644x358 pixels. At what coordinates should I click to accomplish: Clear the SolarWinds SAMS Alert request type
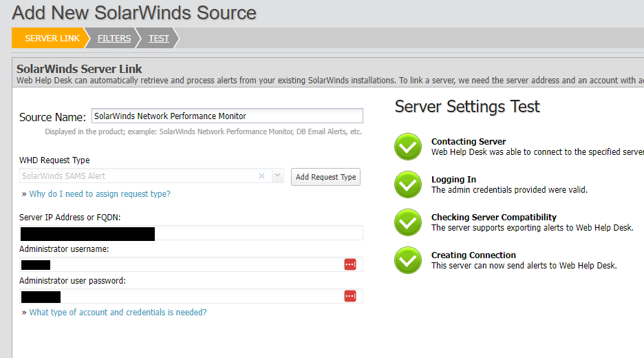261,176
